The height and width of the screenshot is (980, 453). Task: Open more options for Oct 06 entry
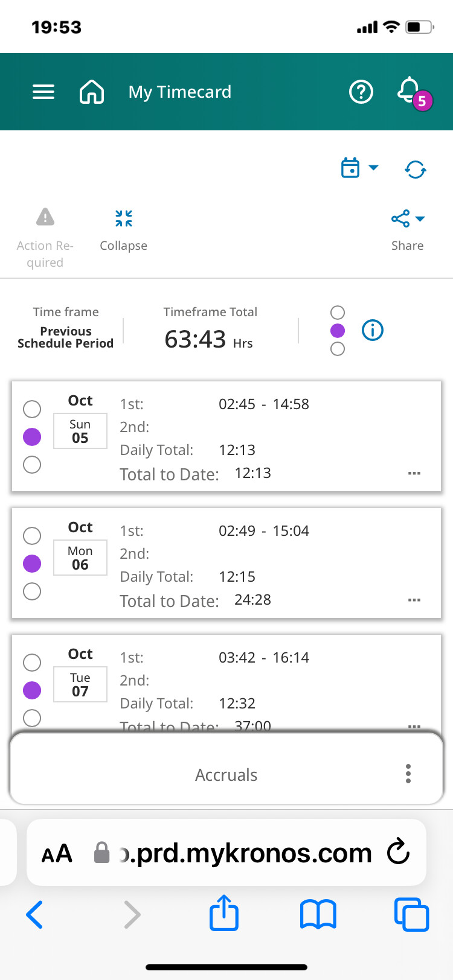(414, 600)
